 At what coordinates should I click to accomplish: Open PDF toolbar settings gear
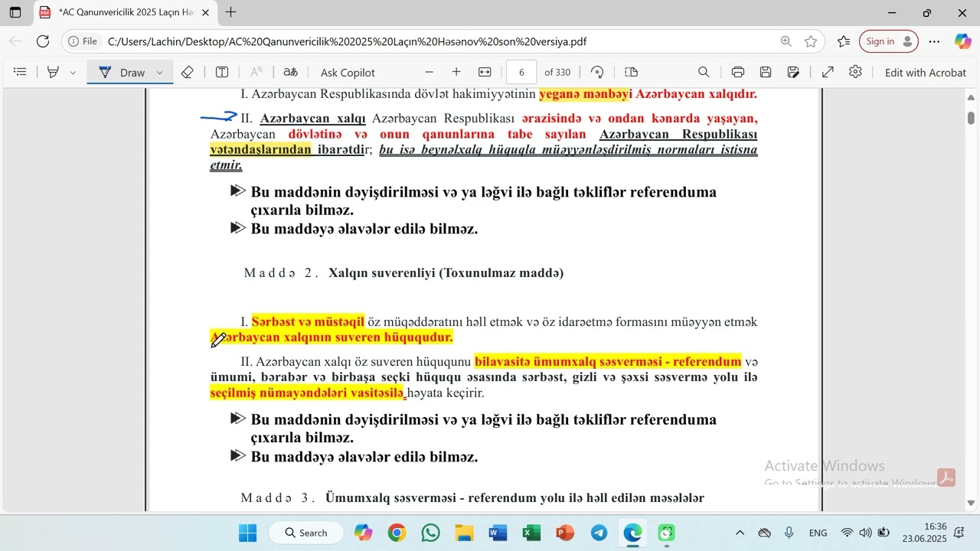(x=855, y=72)
